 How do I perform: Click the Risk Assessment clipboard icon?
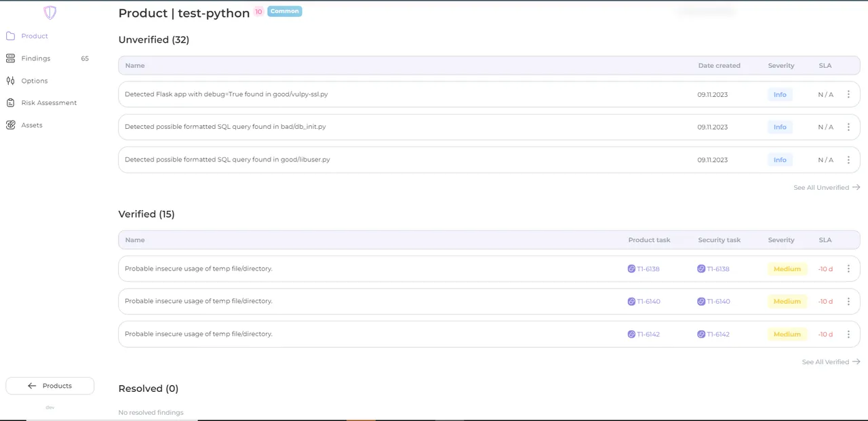pos(9,102)
